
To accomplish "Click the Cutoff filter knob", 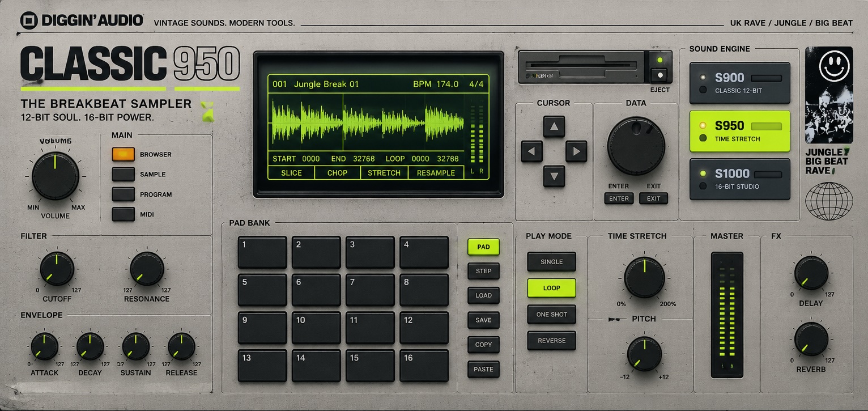I will (57, 269).
